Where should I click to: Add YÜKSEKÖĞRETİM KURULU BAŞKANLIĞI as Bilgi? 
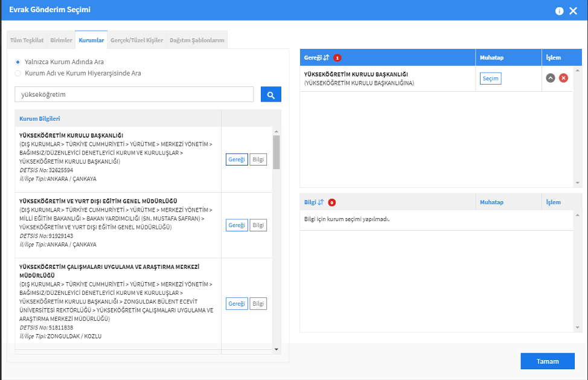tap(258, 159)
